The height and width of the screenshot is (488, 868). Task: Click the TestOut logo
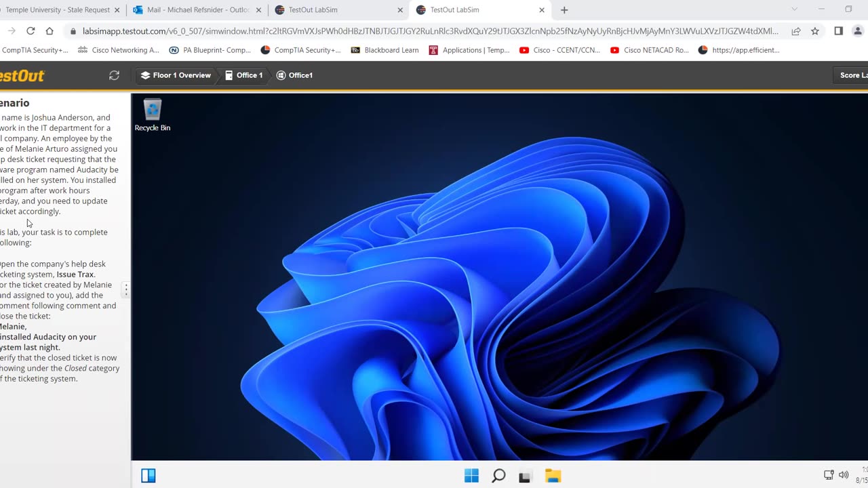click(x=22, y=75)
